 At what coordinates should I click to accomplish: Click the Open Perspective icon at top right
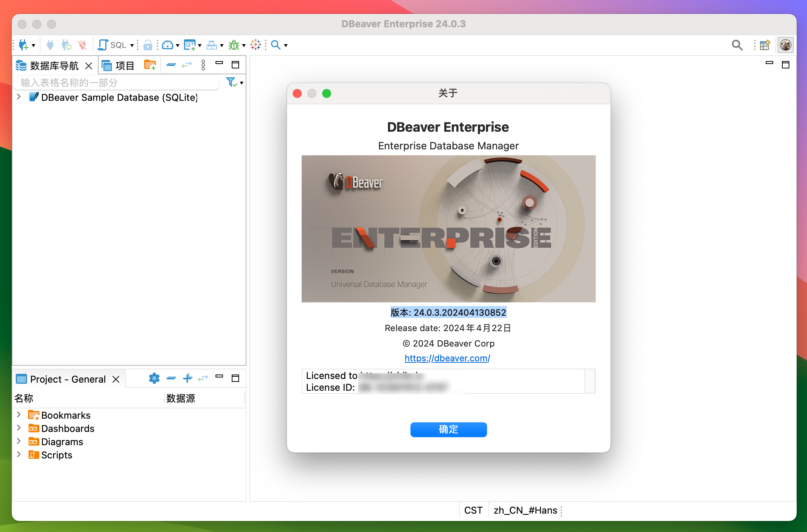tap(765, 45)
